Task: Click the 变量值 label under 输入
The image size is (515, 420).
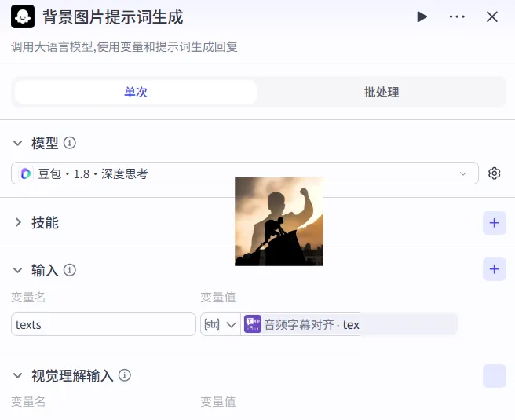Action: coord(218,298)
